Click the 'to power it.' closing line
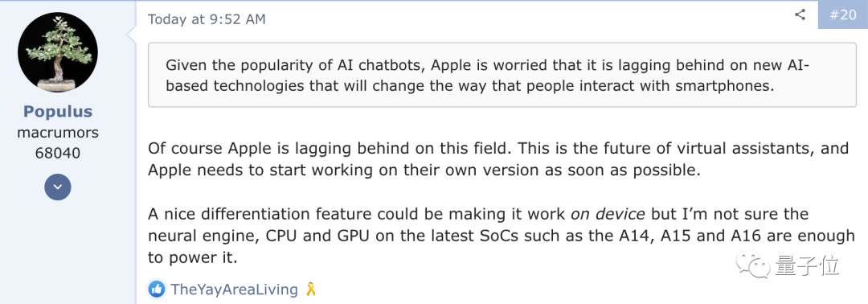The width and height of the screenshot is (868, 304). point(192,258)
